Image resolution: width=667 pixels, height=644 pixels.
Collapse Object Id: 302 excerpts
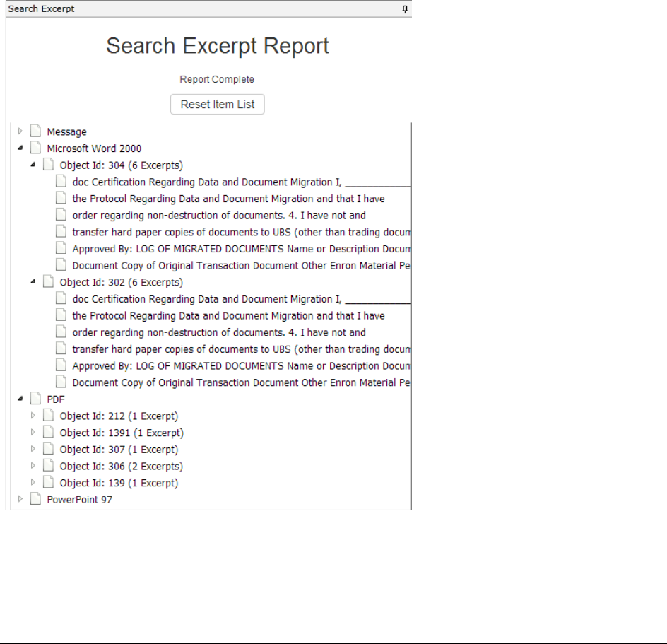(x=33, y=282)
